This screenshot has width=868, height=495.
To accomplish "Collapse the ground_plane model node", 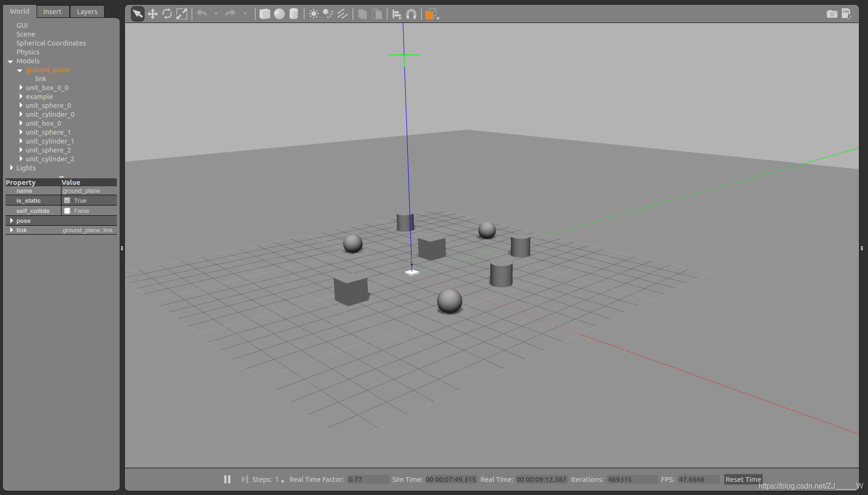I will tap(20, 70).
